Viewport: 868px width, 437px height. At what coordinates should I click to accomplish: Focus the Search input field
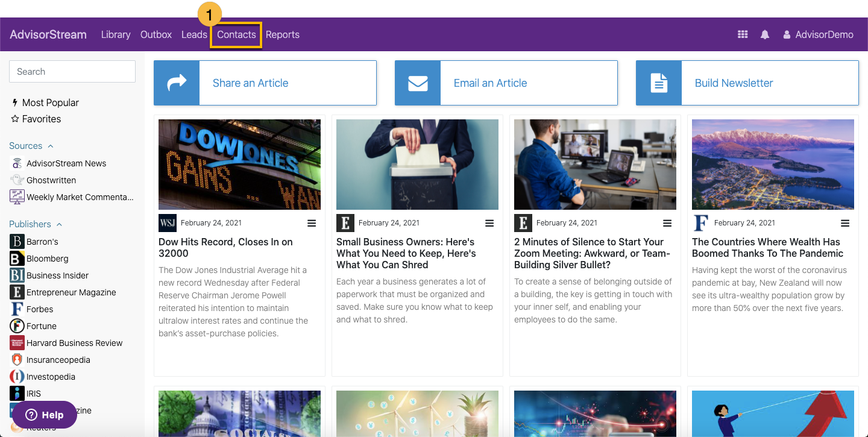coord(72,71)
